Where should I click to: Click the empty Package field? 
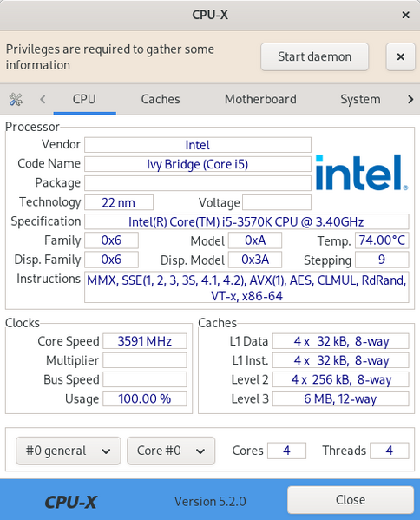click(198, 183)
